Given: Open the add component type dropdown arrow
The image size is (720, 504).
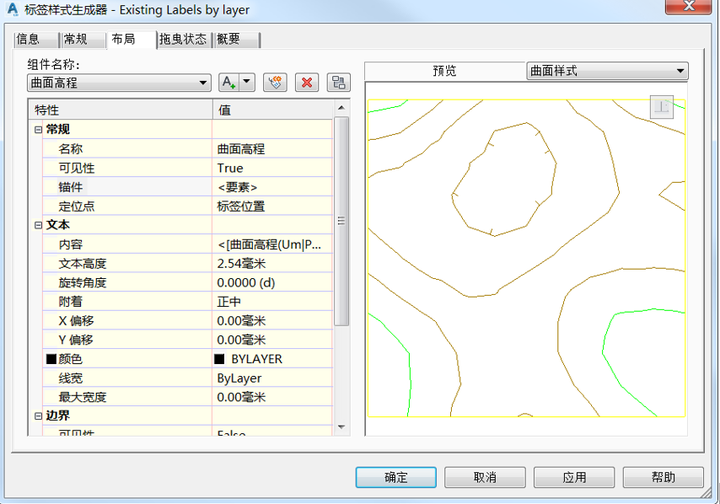Looking at the screenshot, I should 247,83.
